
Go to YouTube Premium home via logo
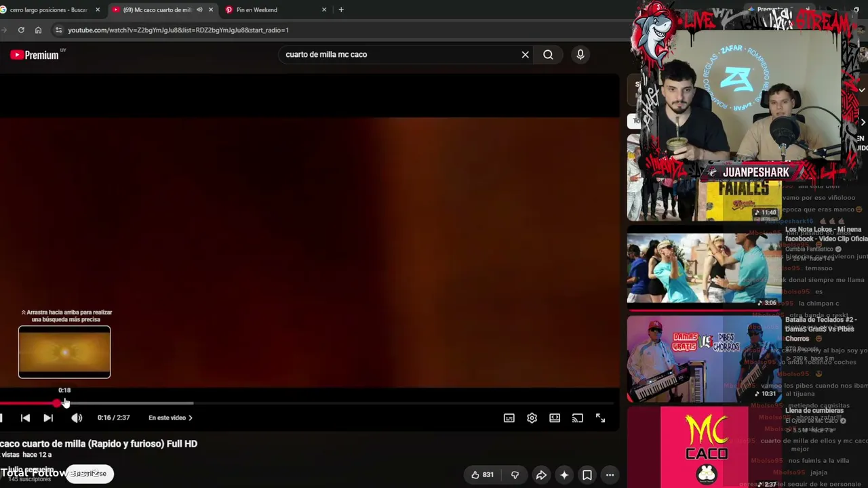coord(35,55)
